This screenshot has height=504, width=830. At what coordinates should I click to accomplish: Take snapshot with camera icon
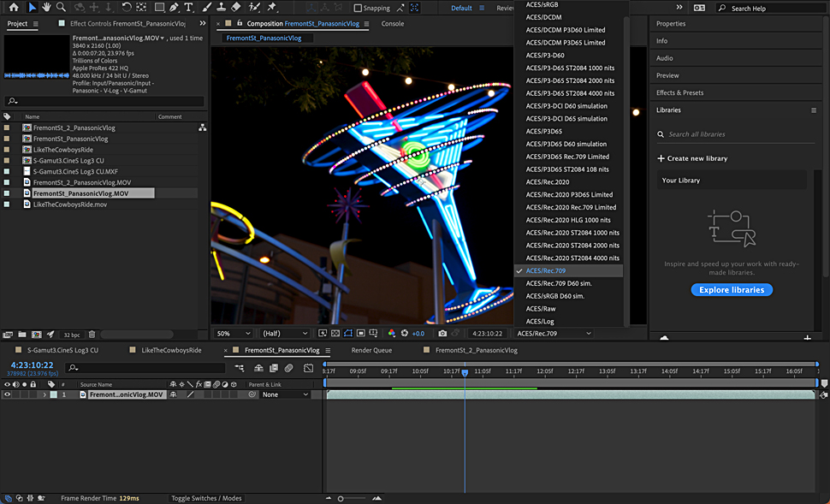click(442, 334)
